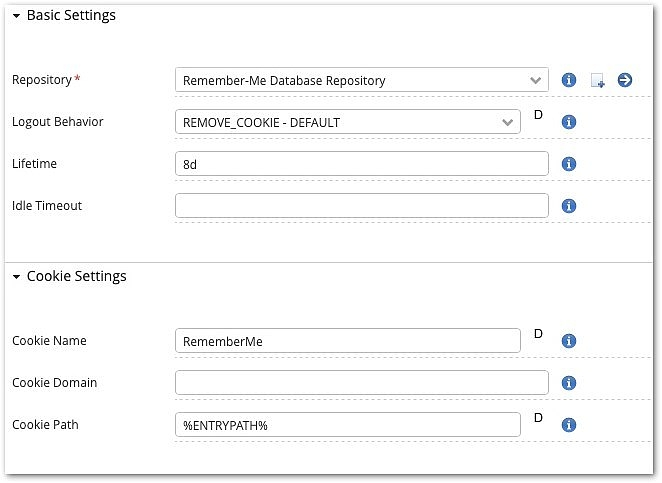This screenshot has height=483, width=662.
Task: Collapse the Cookie Settings section
Action: click(x=17, y=277)
